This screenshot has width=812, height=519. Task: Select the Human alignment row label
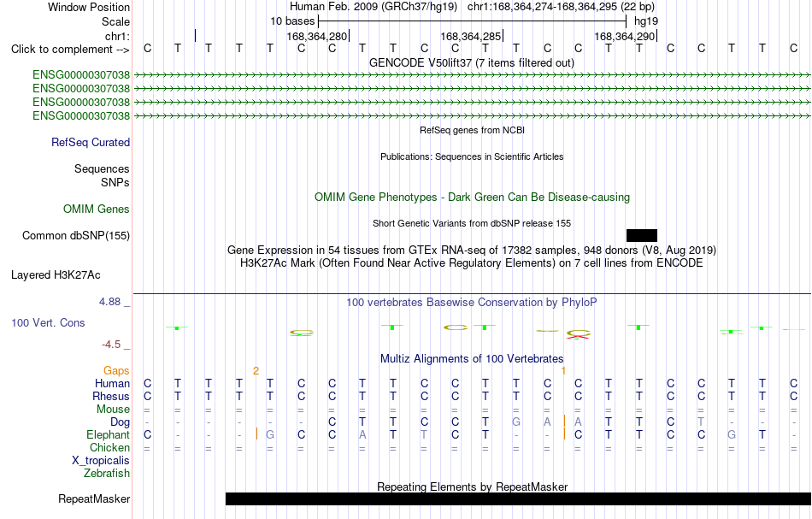[x=112, y=383]
